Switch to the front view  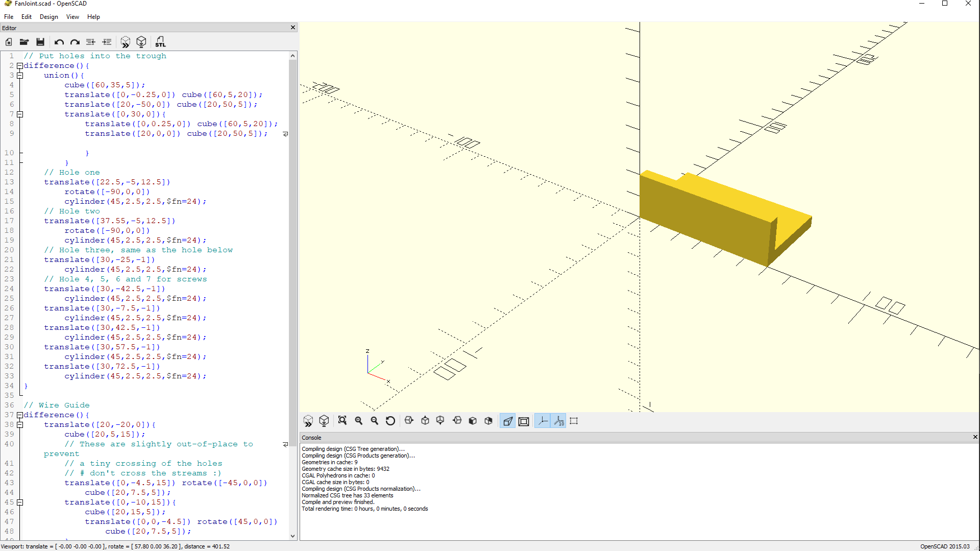click(x=473, y=421)
